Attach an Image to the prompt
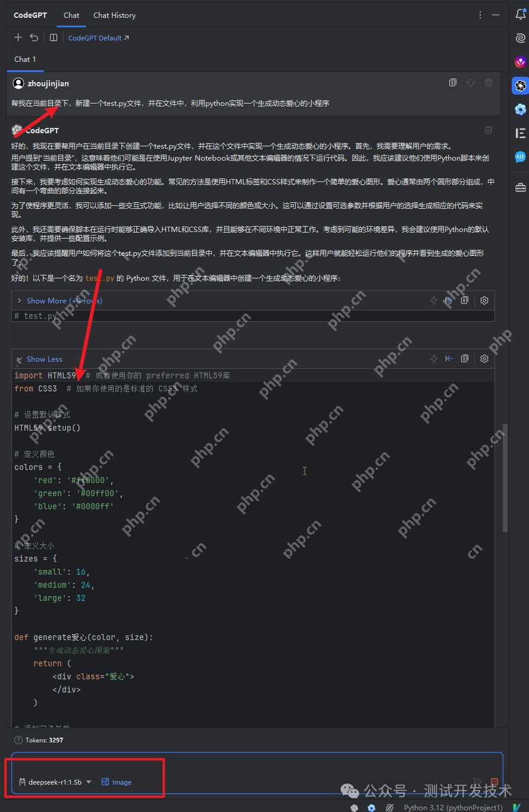 [x=117, y=782]
